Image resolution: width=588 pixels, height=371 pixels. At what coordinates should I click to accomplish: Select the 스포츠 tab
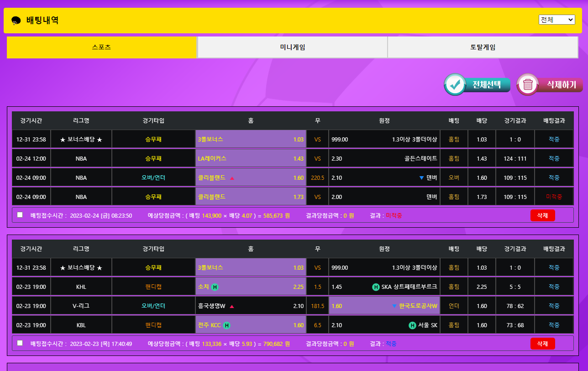pyautogui.click(x=101, y=47)
